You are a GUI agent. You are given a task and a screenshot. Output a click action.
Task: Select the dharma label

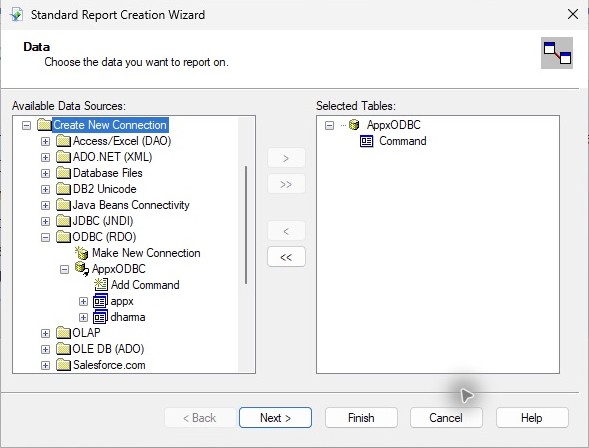(128, 317)
